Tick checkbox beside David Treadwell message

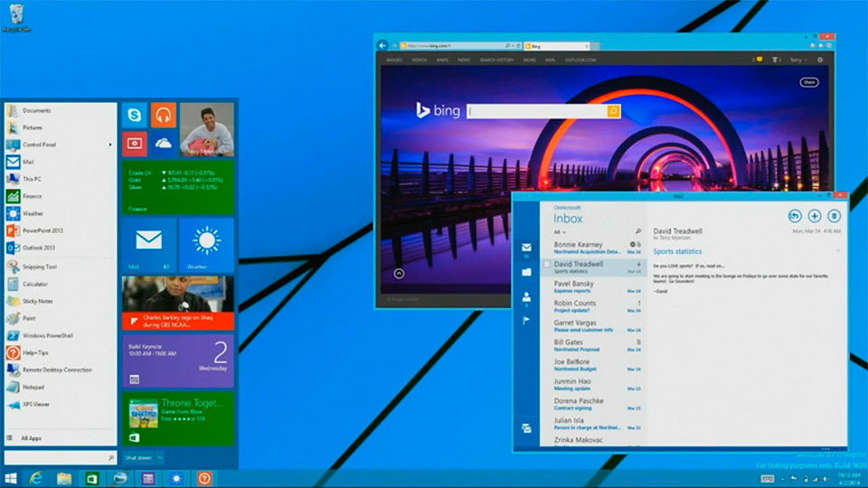547,265
